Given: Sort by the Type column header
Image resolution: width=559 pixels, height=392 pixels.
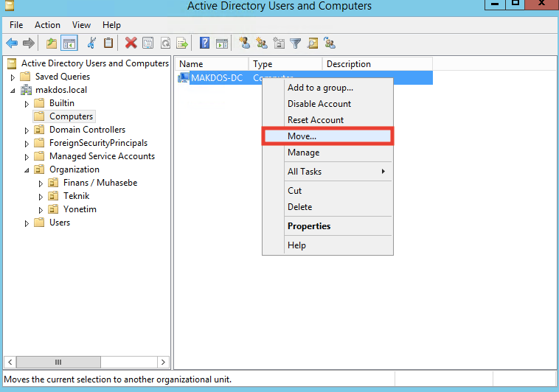Looking at the screenshot, I should (x=285, y=64).
